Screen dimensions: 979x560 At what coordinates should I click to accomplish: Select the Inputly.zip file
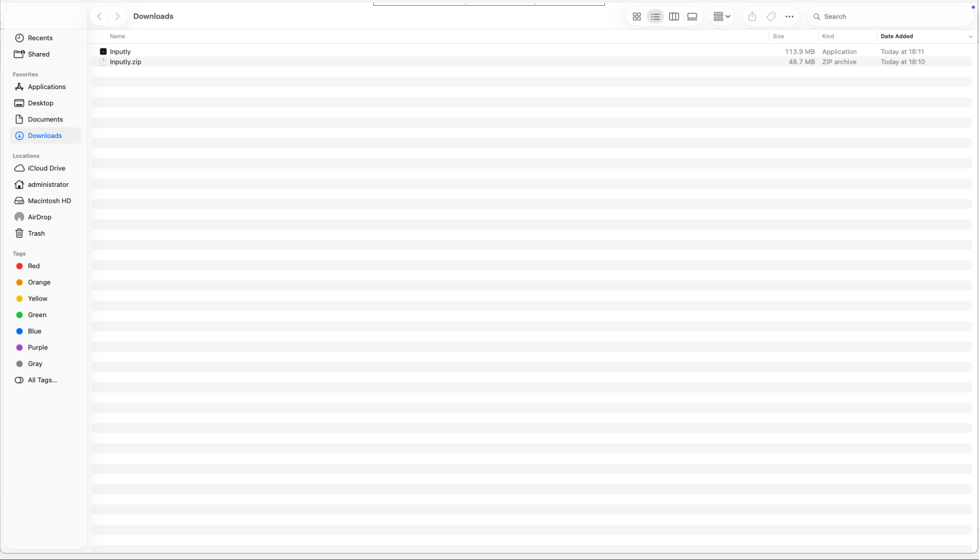[x=125, y=62]
